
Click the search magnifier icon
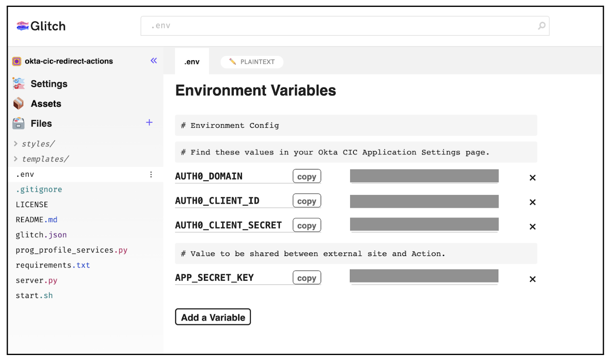pyautogui.click(x=541, y=26)
